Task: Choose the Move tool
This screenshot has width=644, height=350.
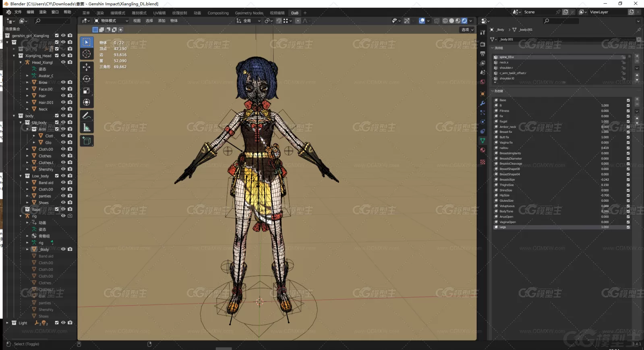Action: pos(87,67)
